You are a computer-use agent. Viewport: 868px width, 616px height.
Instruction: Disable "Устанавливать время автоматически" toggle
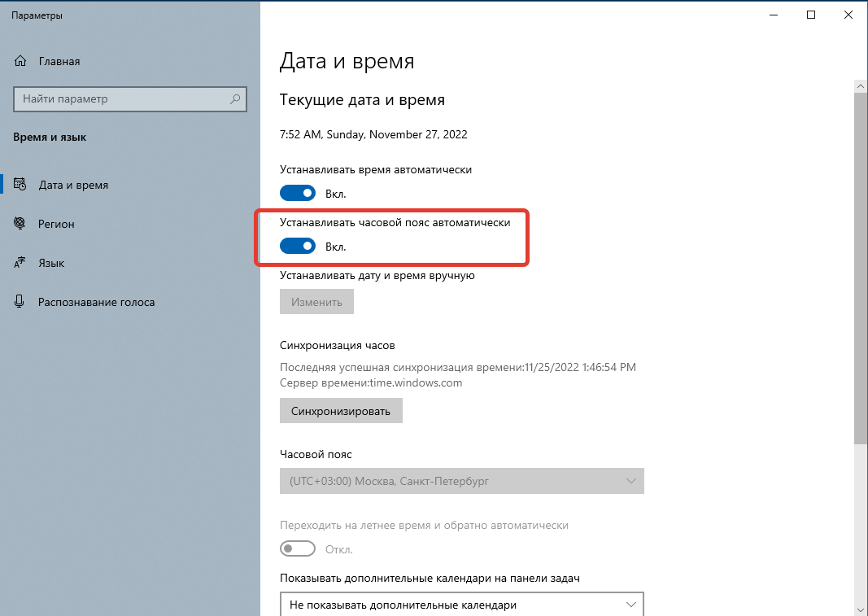point(298,193)
